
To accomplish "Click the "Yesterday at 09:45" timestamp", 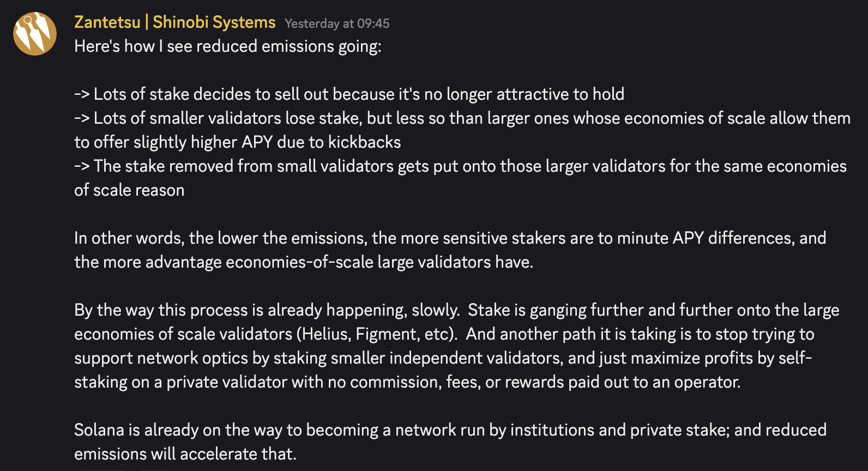I will [x=337, y=23].
